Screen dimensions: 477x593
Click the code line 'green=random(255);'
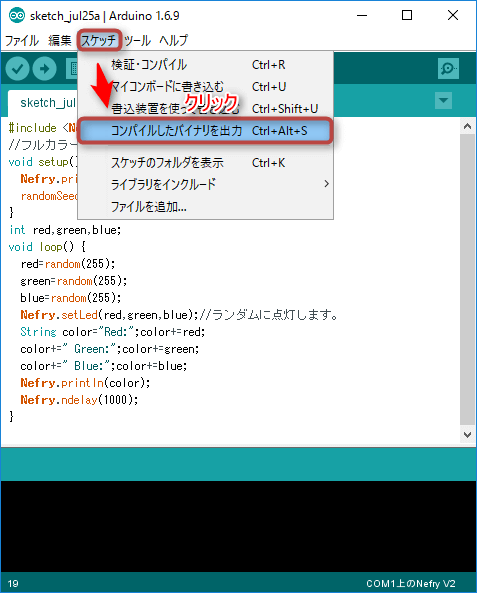74,281
